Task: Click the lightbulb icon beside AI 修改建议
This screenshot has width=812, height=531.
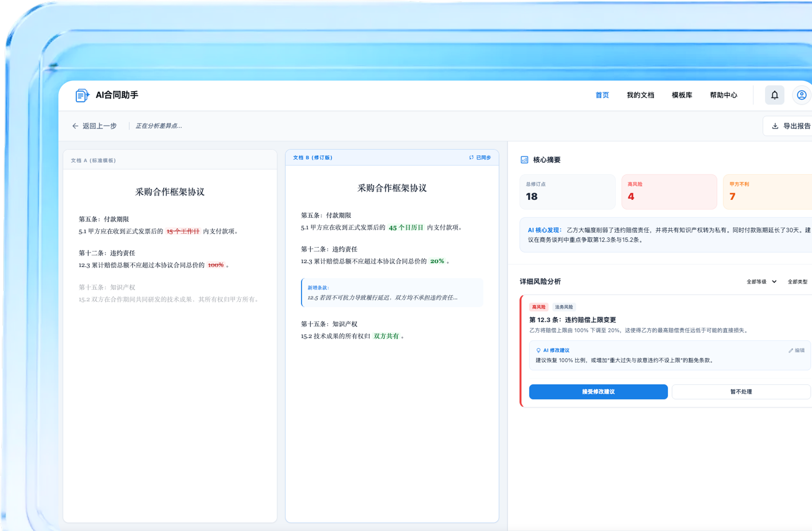Action: pyautogui.click(x=538, y=350)
